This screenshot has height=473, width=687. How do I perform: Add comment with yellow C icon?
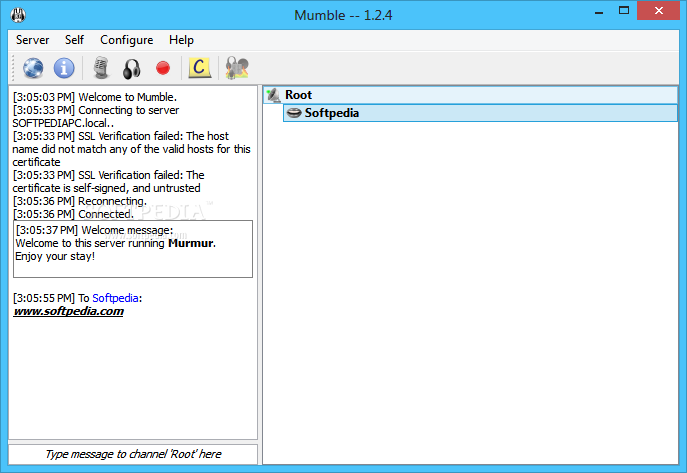[199, 68]
